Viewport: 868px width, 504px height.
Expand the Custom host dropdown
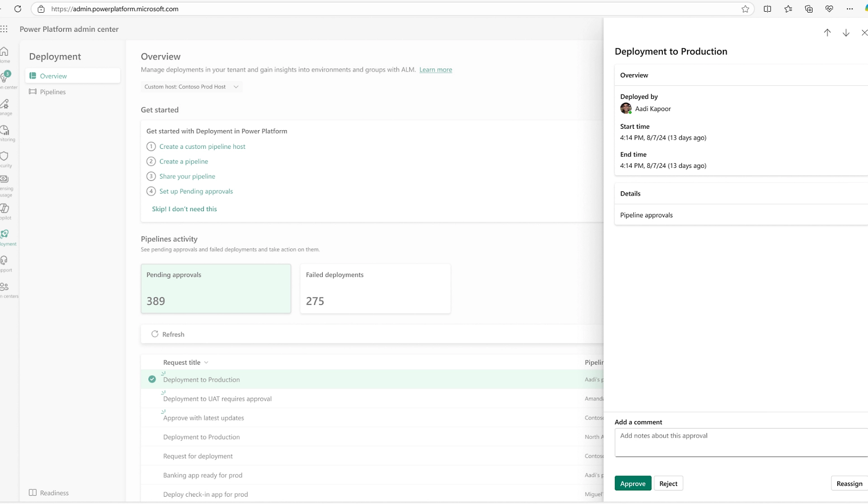191,87
